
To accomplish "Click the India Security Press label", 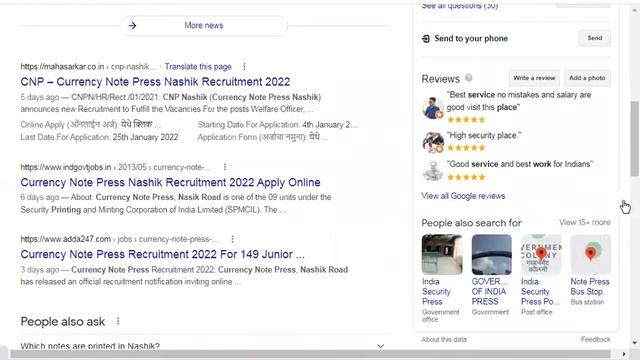I will pos(436,291).
